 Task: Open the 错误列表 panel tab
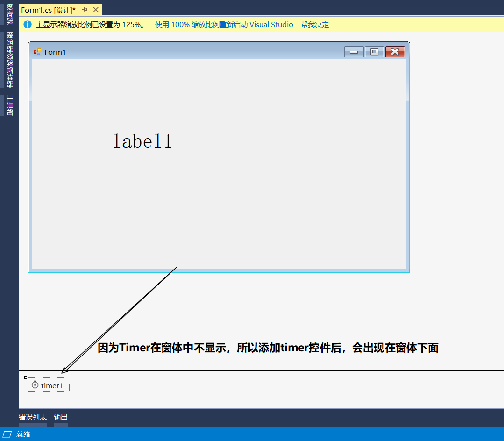33,417
